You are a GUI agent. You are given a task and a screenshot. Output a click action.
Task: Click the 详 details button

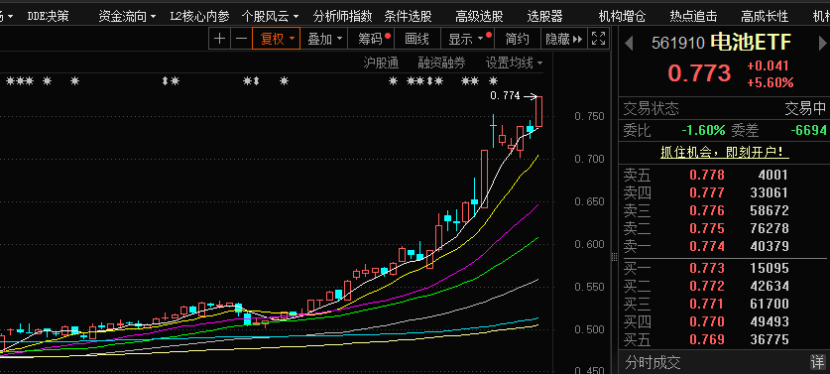pyautogui.click(x=818, y=362)
